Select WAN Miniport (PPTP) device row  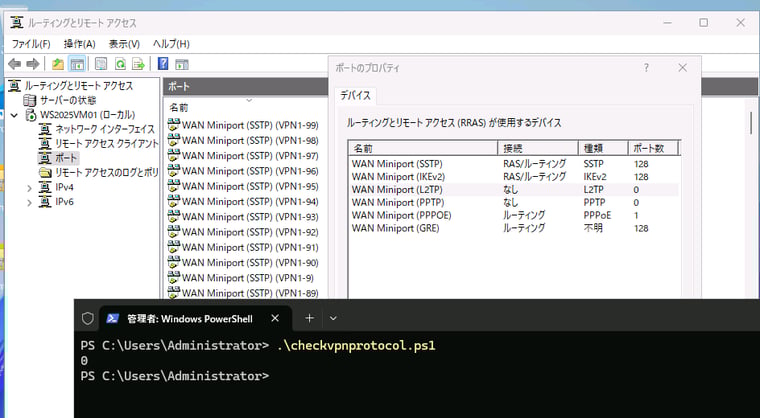(x=513, y=202)
